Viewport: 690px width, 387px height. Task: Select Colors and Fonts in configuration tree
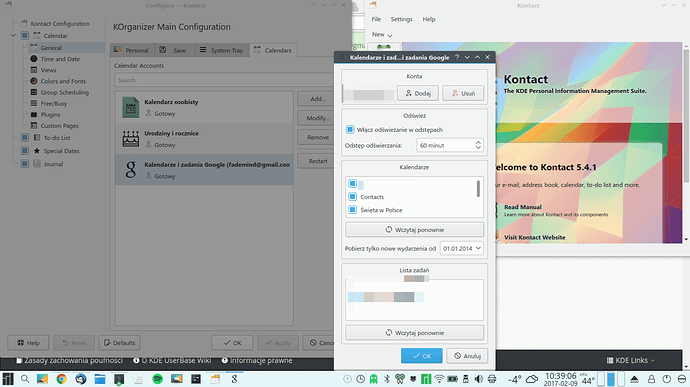63,81
